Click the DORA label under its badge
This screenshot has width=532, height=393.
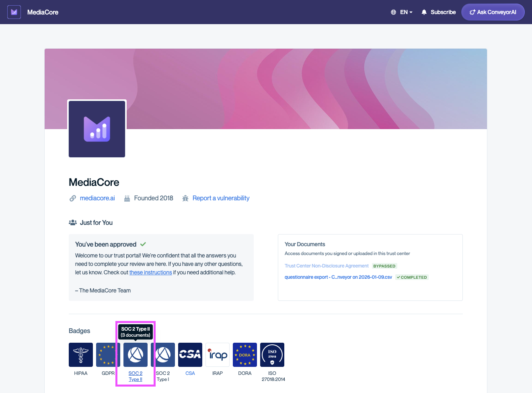pyautogui.click(x=245, y=373)
